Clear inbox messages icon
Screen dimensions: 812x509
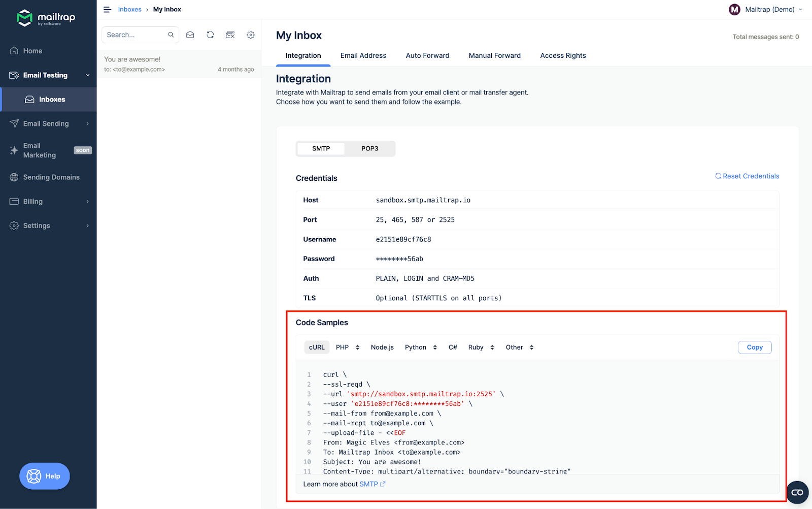[x=230, y=35]
